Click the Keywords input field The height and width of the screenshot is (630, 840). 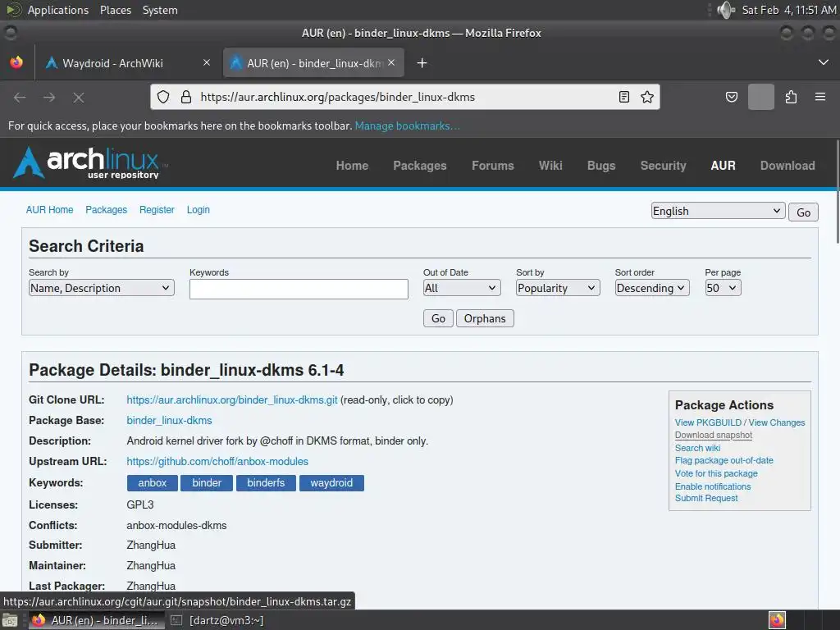[299, 289]
